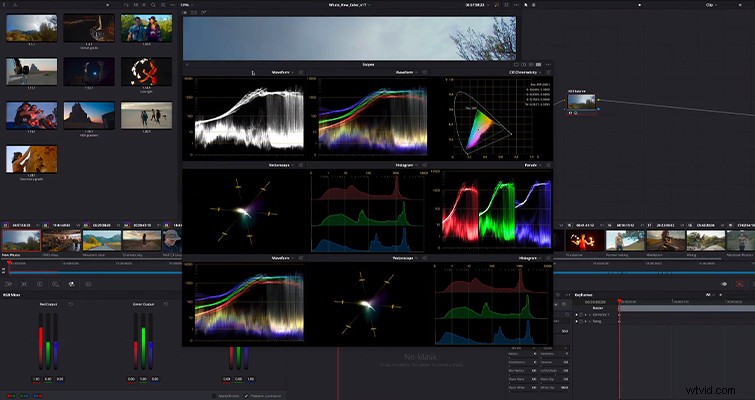Open the Parade scope type dropdown
The width and height of the screenshot is (755, 400).
click(533, 165)
